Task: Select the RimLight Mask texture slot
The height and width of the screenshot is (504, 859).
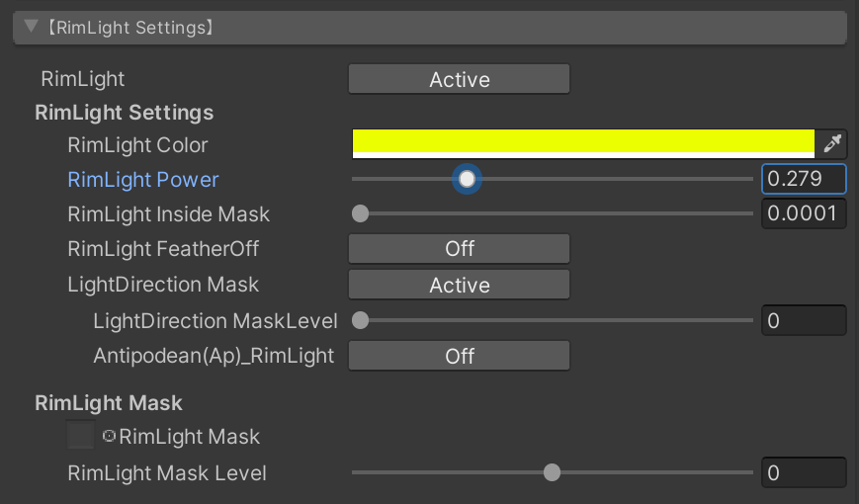Action: coord(80,435)
